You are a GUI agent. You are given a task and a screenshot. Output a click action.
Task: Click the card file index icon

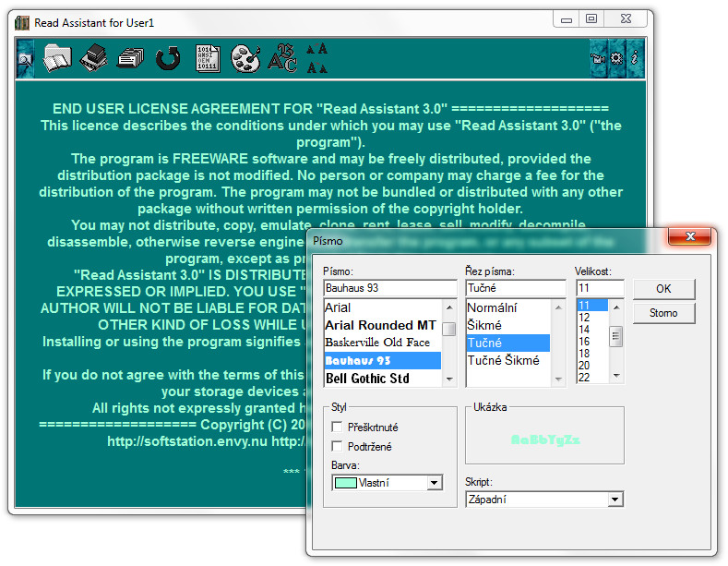pos(130,58)
